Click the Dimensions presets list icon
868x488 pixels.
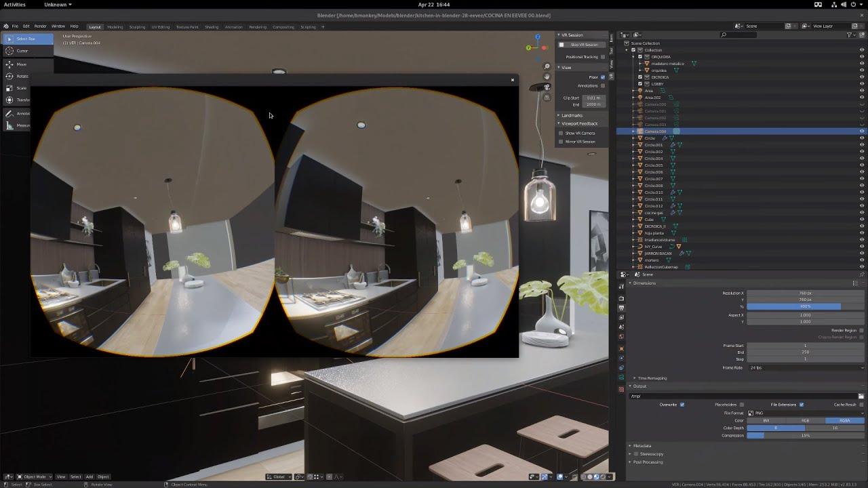pyautogui.click(x=856, y=283)
